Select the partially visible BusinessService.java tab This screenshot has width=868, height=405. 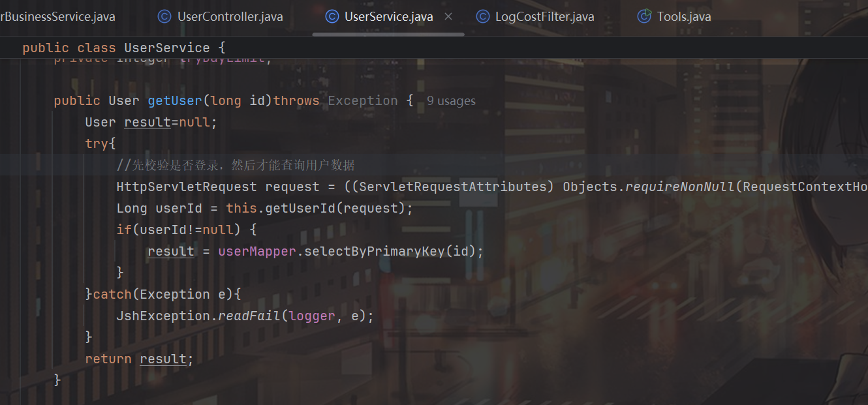[57, 16]
